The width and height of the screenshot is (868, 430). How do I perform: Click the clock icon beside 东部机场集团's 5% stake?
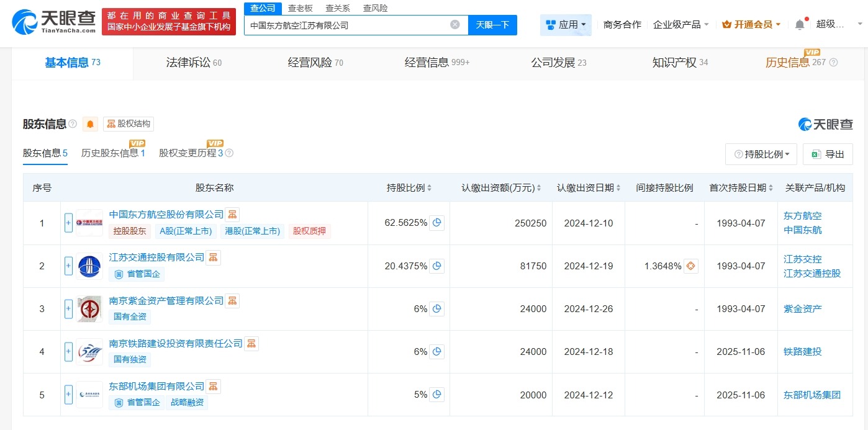(438, 395)
